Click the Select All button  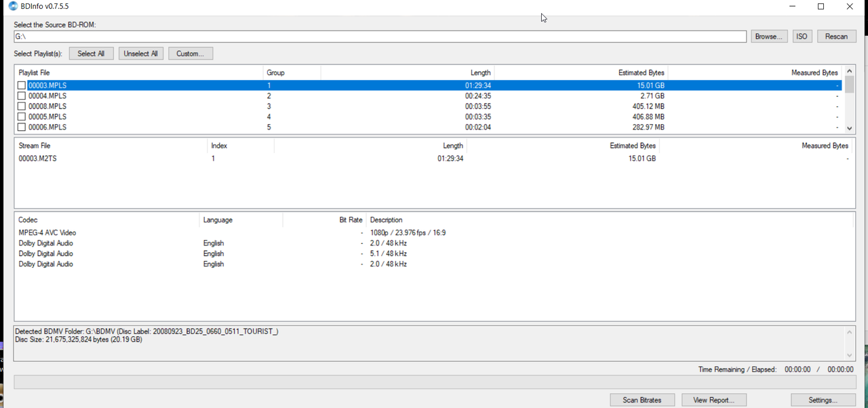91,54
